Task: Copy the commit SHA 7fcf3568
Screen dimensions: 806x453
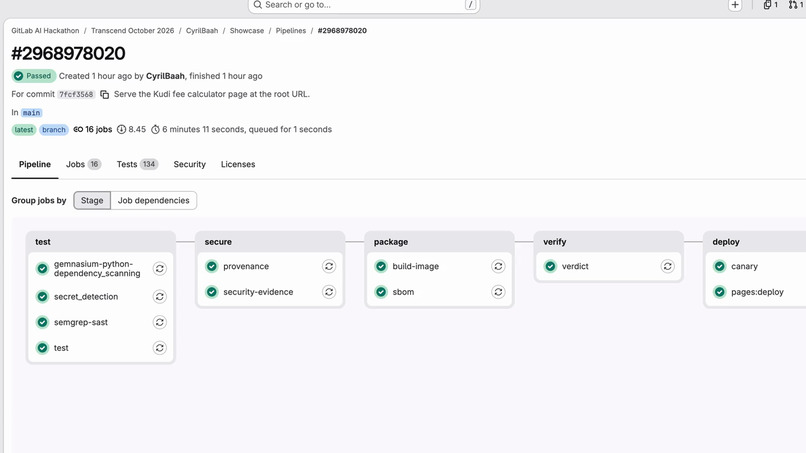Action: [x=104, y=95]
